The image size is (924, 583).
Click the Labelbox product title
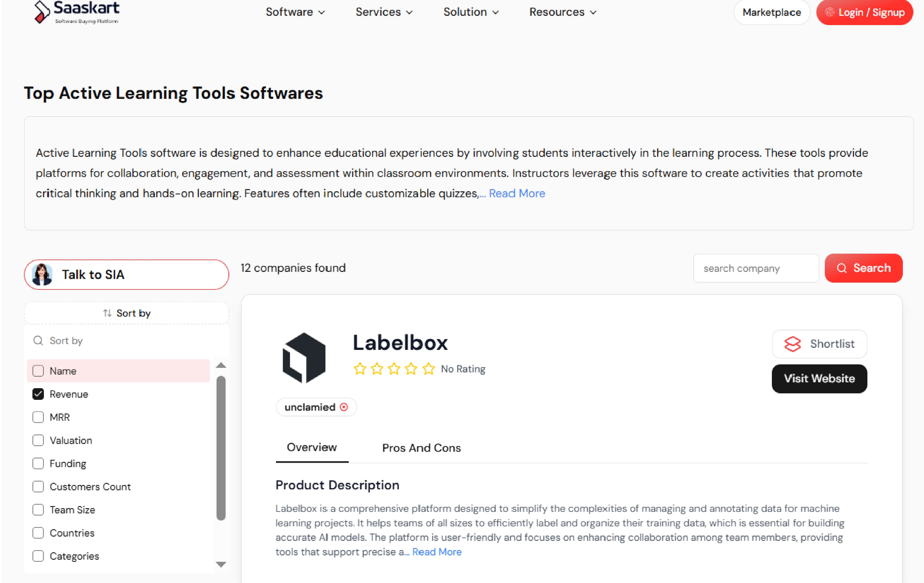tap(400, 343)
